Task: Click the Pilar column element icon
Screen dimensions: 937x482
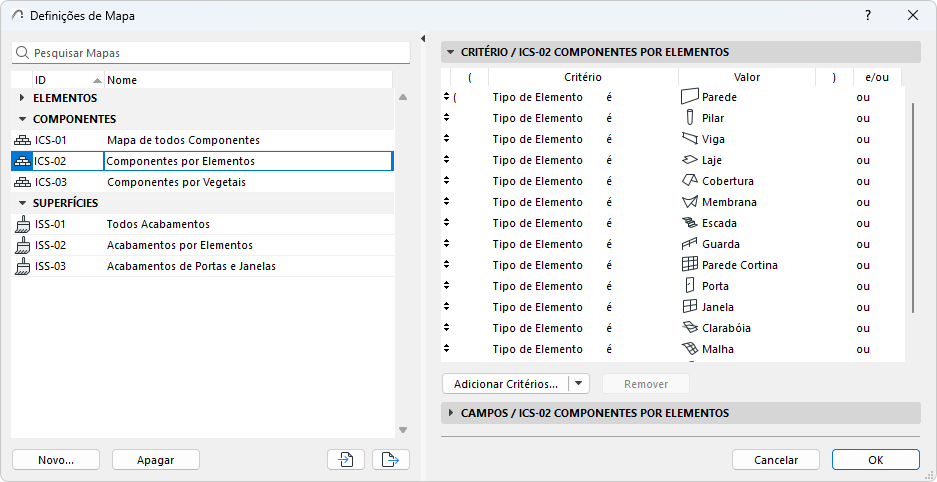Action: 688,118
